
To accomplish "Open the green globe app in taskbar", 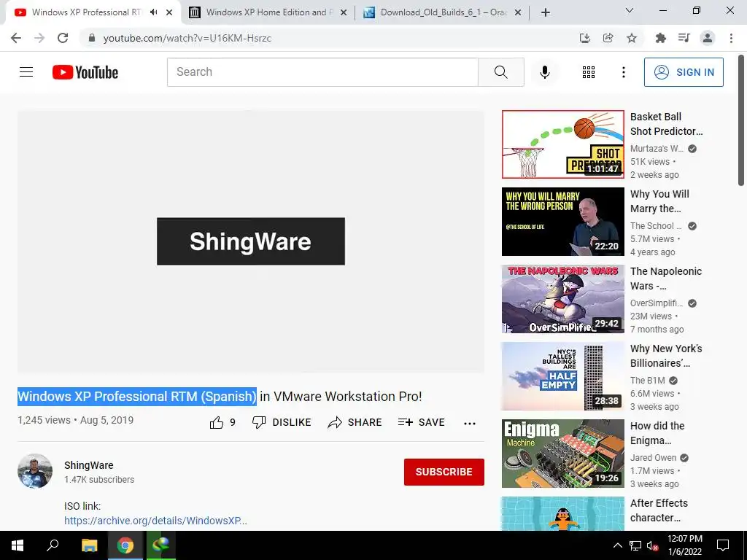I will [x=161, y=545].
